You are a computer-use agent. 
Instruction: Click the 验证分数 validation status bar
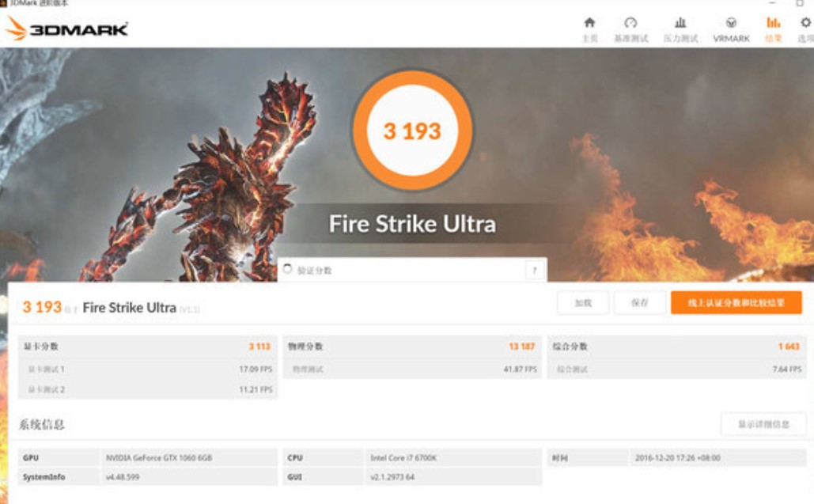tap(412, 270)
